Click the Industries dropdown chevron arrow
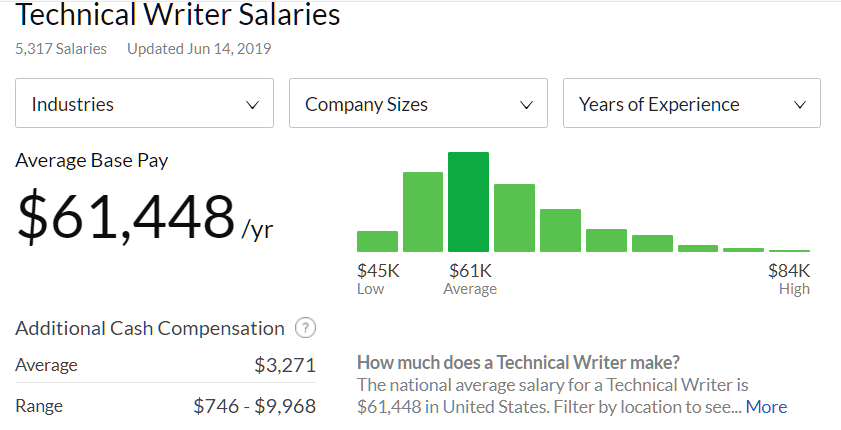The image size is (841, 430). click(x=252, y=105)
